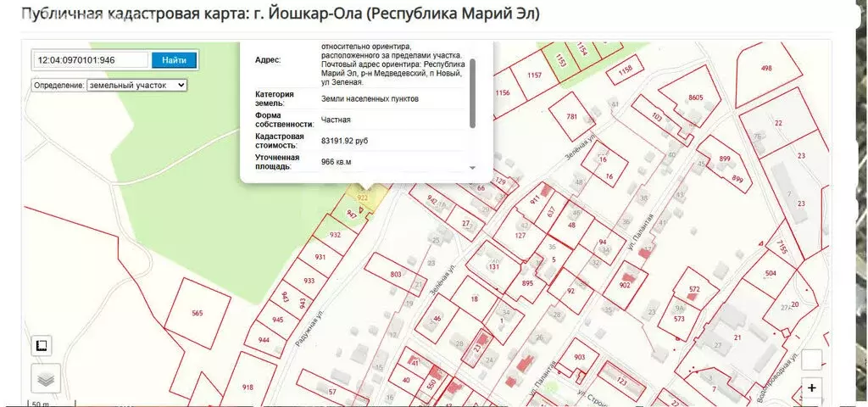
Task: Click the popup scrollbar thumb
Action: (x=472, y=92)
